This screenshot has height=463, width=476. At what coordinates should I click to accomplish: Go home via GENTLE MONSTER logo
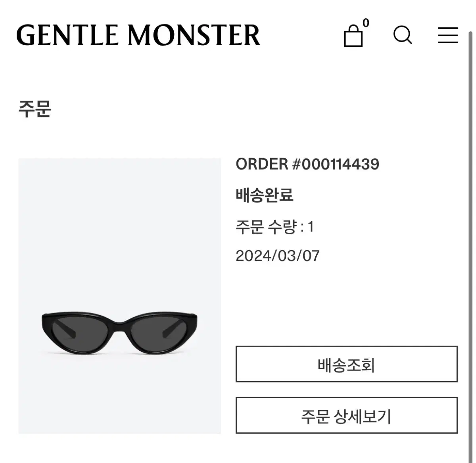click(138, 35)
